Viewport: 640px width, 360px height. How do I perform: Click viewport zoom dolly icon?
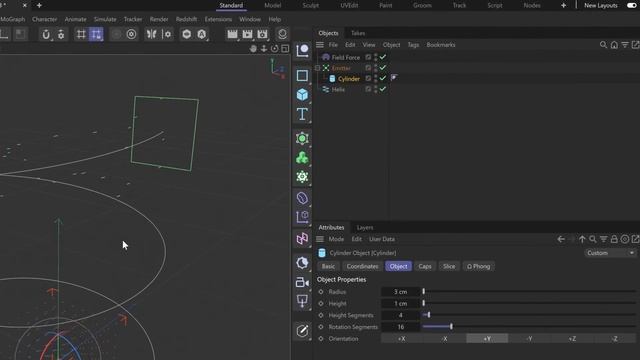tap(264, 49)
